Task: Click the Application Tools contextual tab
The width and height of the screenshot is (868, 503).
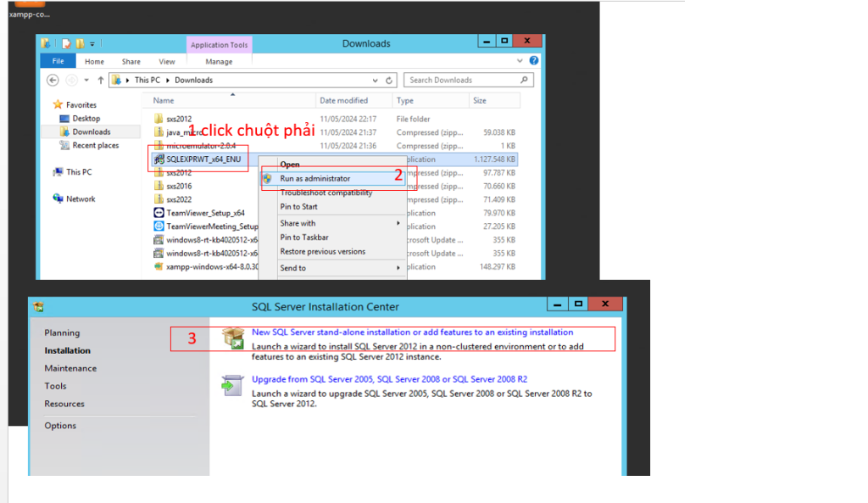Action: (220, 45)
